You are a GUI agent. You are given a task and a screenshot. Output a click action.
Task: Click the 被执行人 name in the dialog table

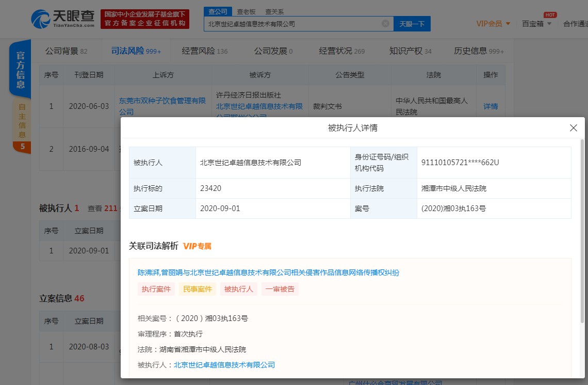[x=251, y=163]
